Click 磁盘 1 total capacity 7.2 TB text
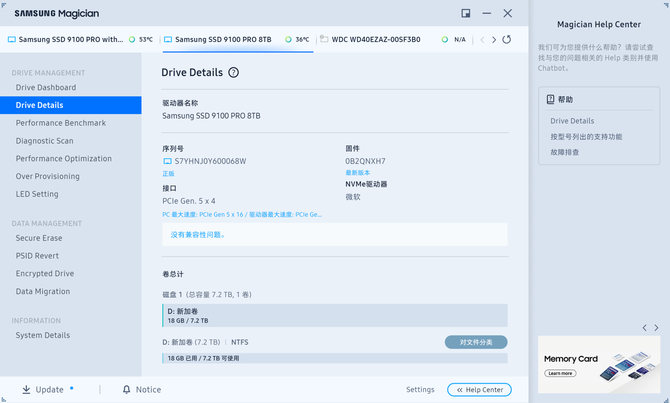This screenshot has height=403, width=670. (207, 294)
